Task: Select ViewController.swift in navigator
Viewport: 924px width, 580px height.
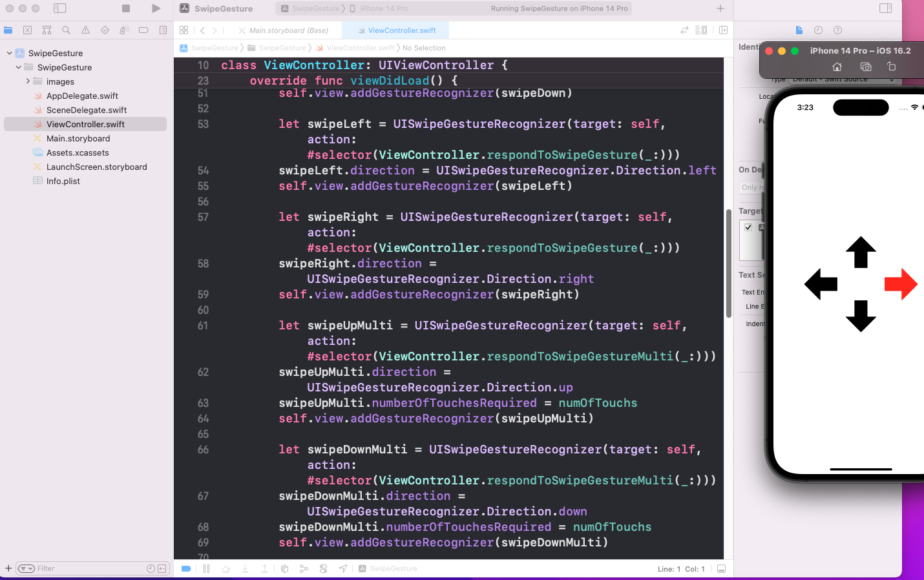Action: pyautogui.click(x=85, y=124)
